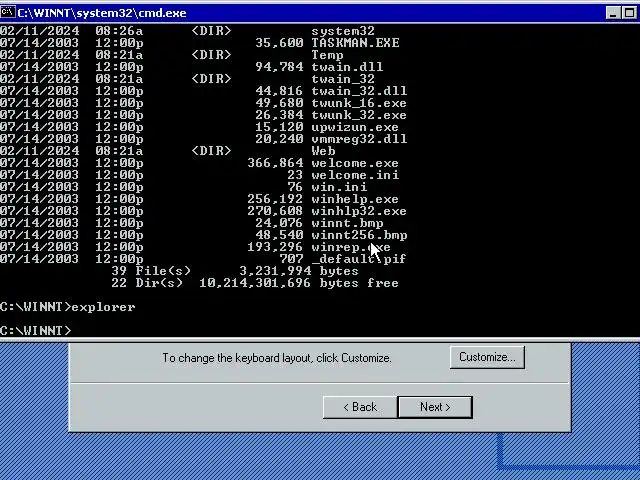Click the win.ini file name
Viewport: 640px width, 480px height.
pos(339,187)
